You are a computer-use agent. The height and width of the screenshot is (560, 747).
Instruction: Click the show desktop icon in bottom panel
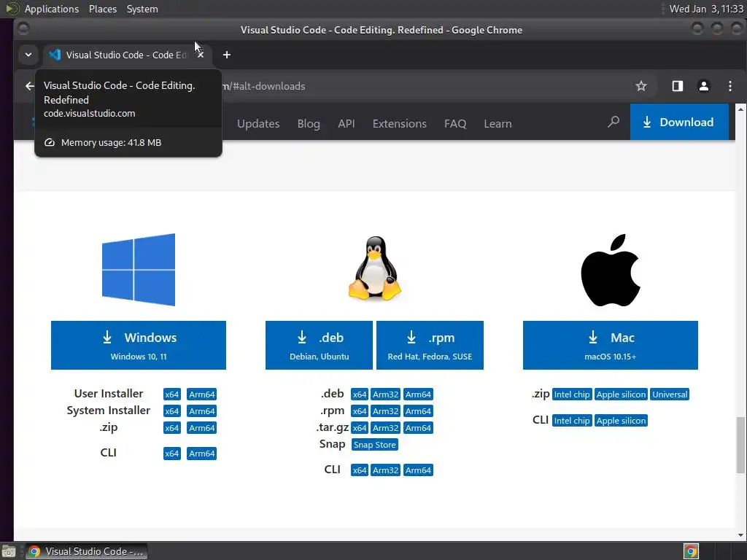(9, 551)
